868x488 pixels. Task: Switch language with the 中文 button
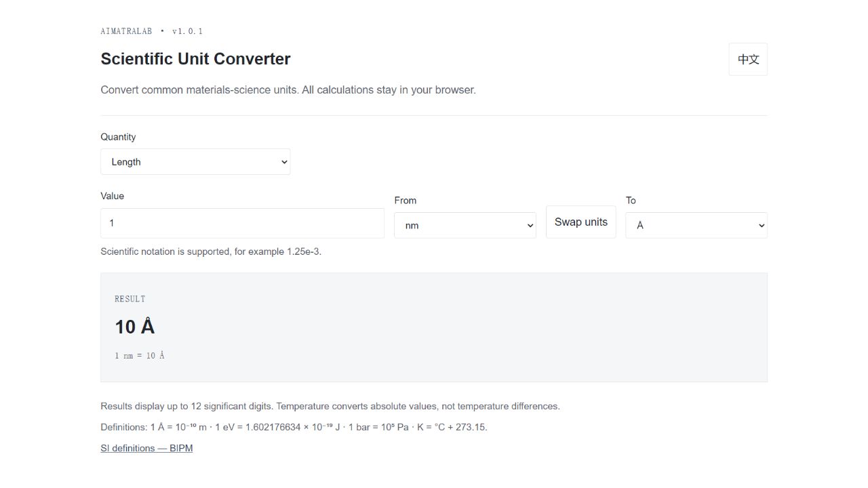[748, 60]
